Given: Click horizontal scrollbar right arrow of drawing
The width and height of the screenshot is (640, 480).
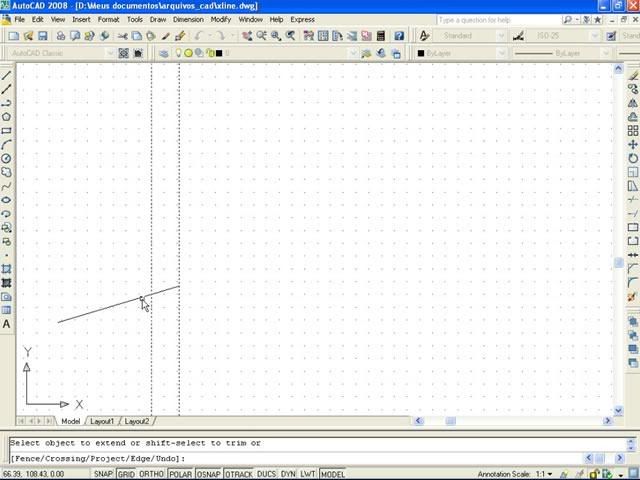Looking at the screenshot, I should point(608,421).
